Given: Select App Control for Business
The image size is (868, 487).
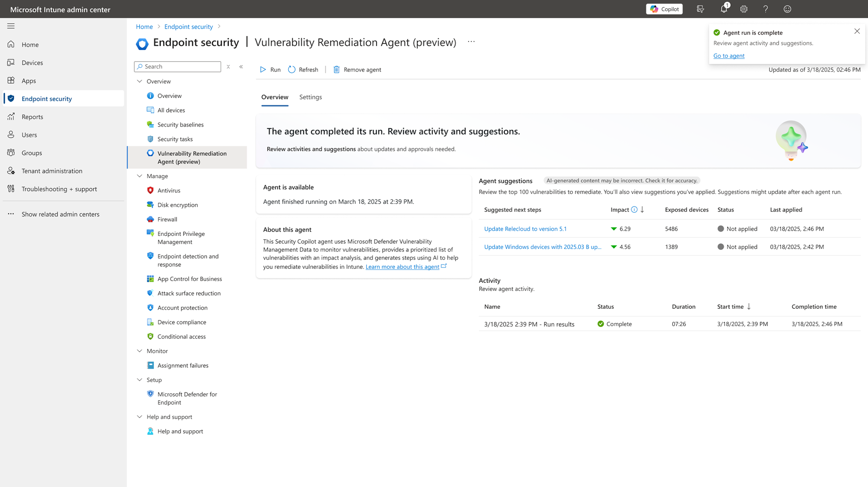Looking at the screenshot, I should click(x=190, y=278).
